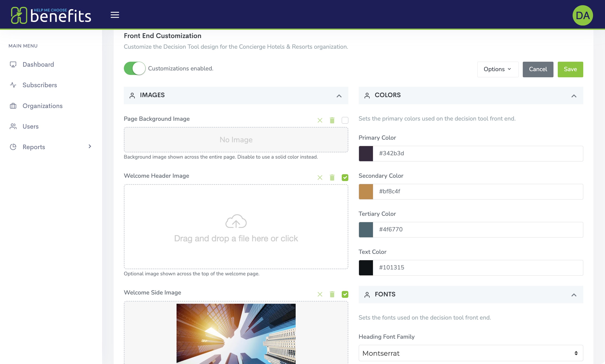The image size is (605, 364).
Task: Delete Page Background Image via trash icon
Action: (332, 120)
